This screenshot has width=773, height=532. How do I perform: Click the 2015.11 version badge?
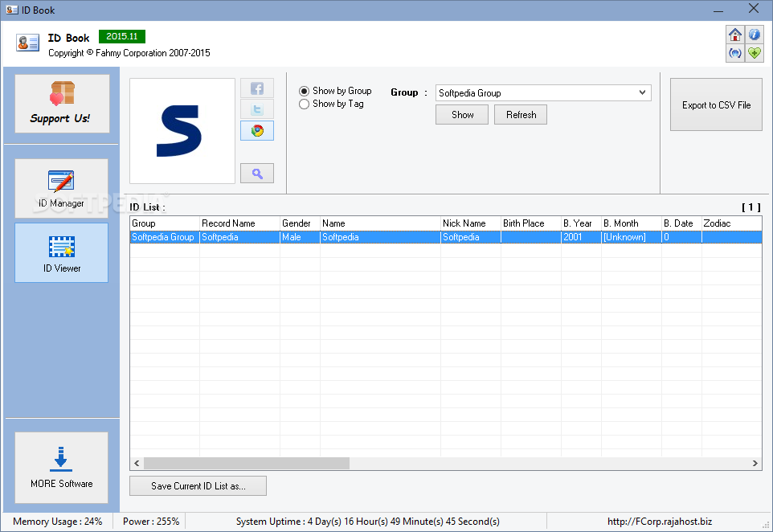tap(122, 36)
